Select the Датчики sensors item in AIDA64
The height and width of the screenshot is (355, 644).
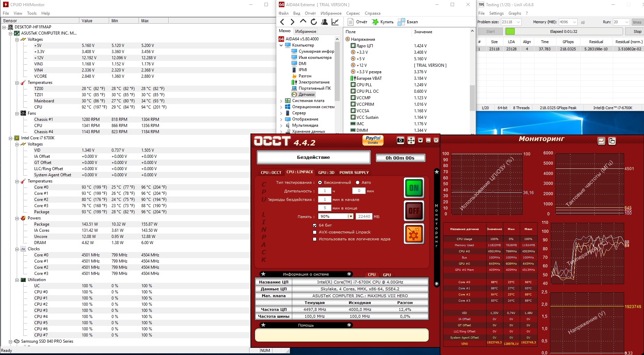point(306,94)
